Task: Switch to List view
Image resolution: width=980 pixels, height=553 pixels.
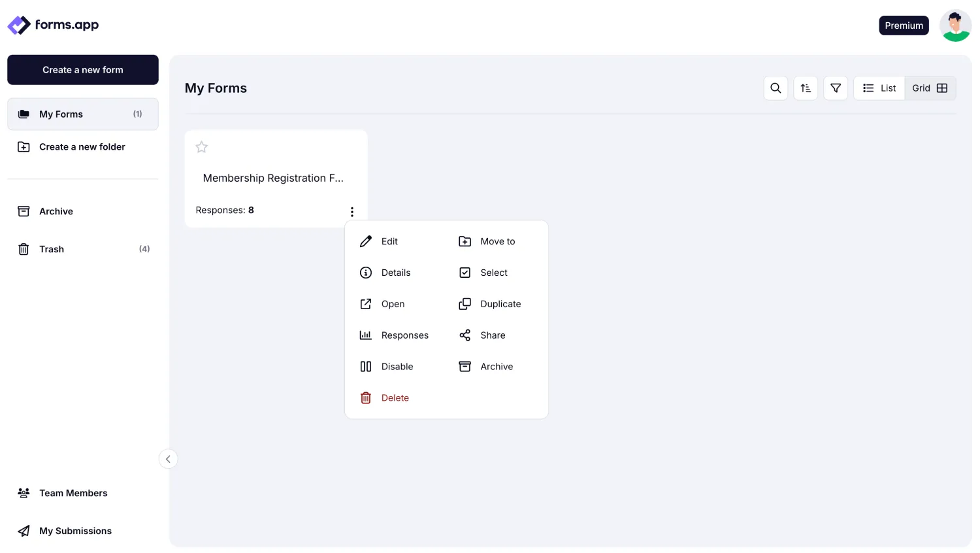Action: click(879, 88)
